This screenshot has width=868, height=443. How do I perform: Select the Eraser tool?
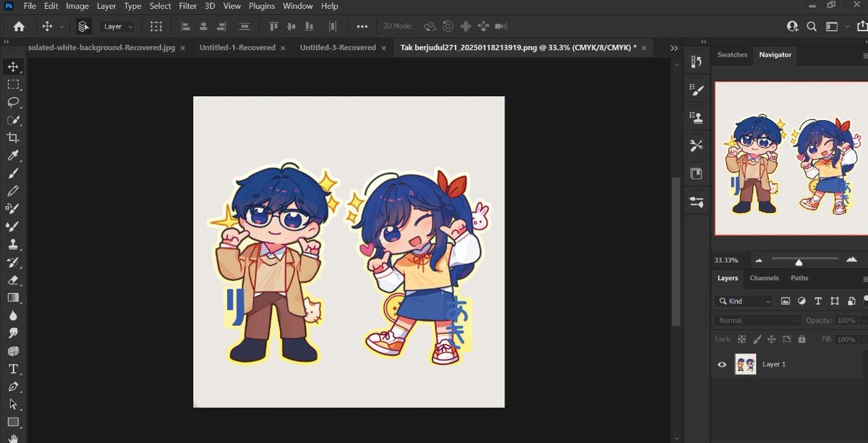click(13, 280)
